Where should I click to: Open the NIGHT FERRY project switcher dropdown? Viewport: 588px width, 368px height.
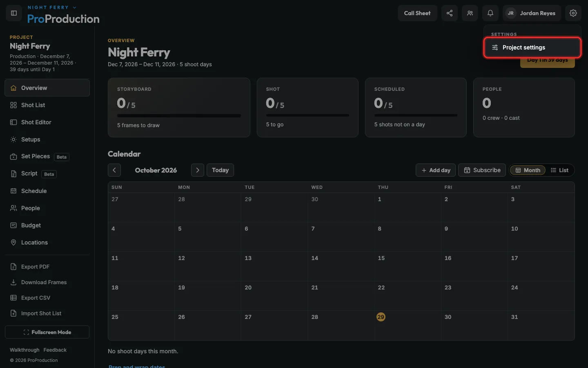52,7
